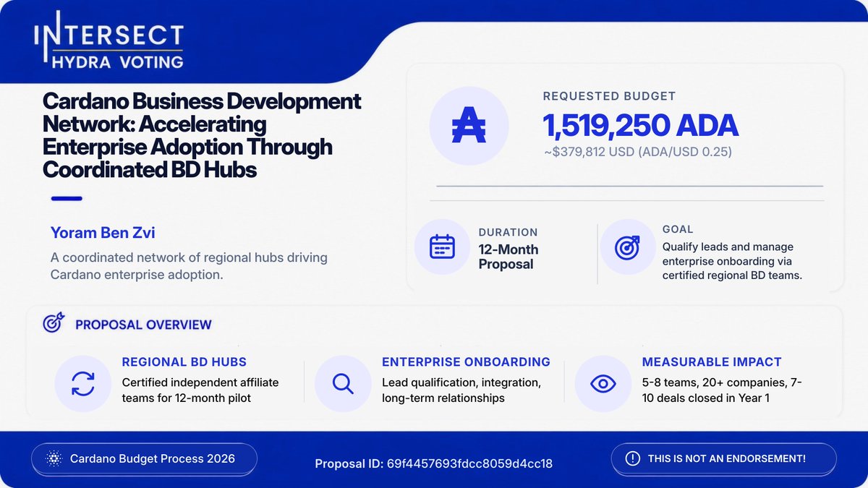Click the Cardano Budget Process 2026 button
Screen dimensions: 868x488
144,459
